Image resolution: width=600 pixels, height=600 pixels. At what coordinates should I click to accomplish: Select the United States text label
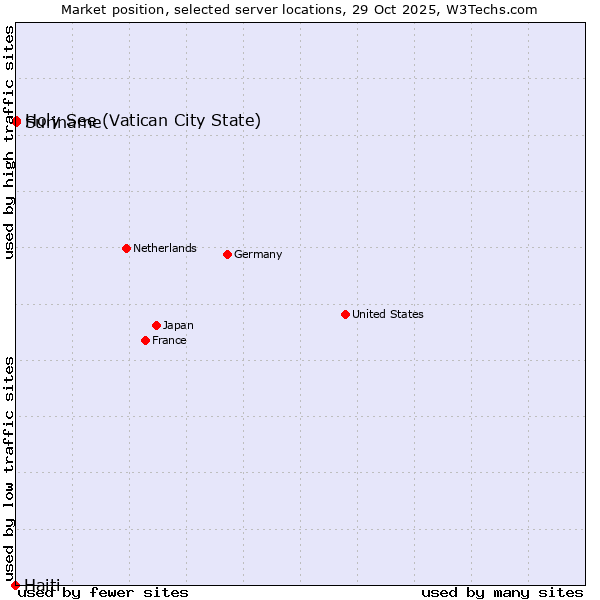click(387, 314)
